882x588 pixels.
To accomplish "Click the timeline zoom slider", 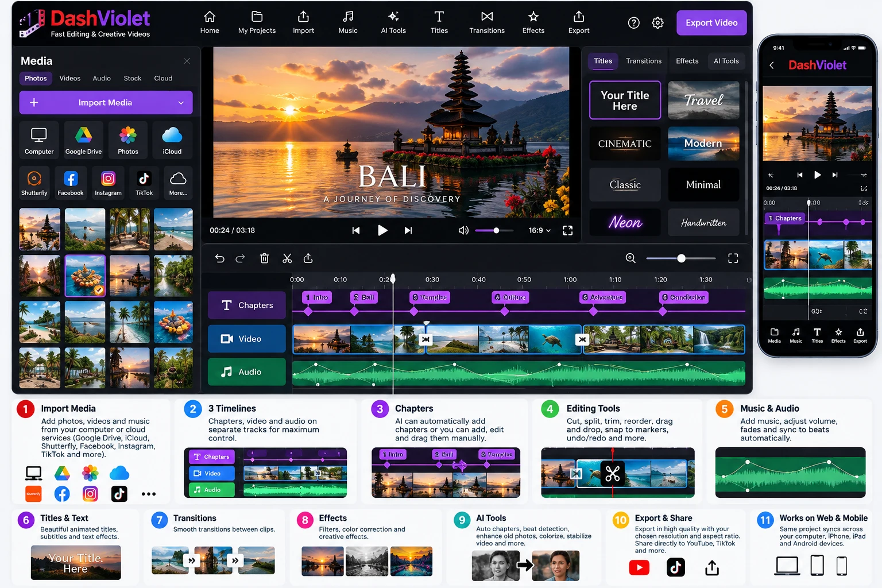I will coord(681,258).
